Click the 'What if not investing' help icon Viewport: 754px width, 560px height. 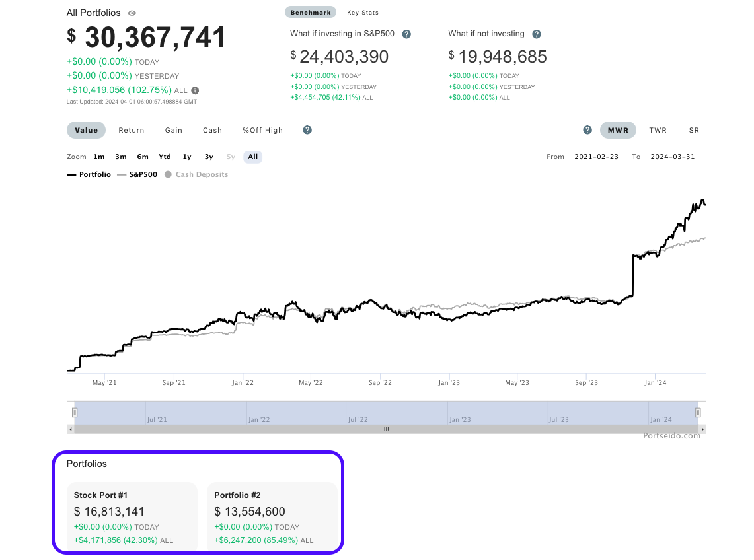coord(537,34)
